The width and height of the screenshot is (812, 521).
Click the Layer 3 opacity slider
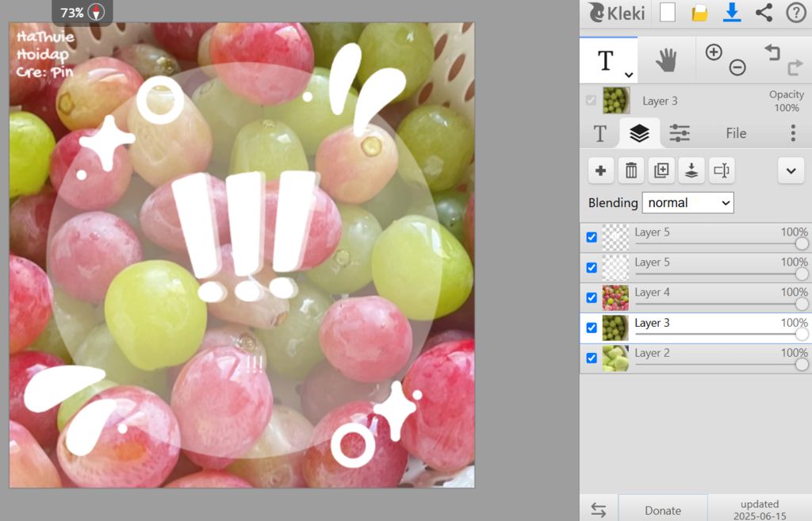(x=721, y=334)
